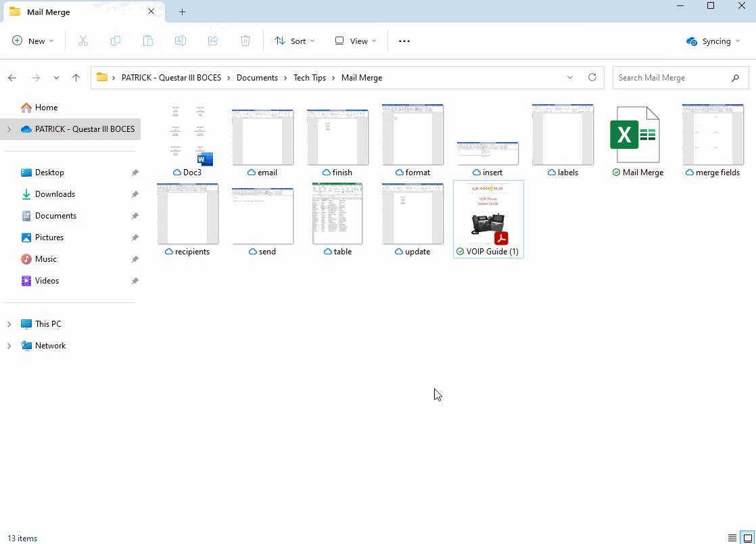
Task: Switch to details list view icon
Action: pyautogui.click(x=732, y=538)
